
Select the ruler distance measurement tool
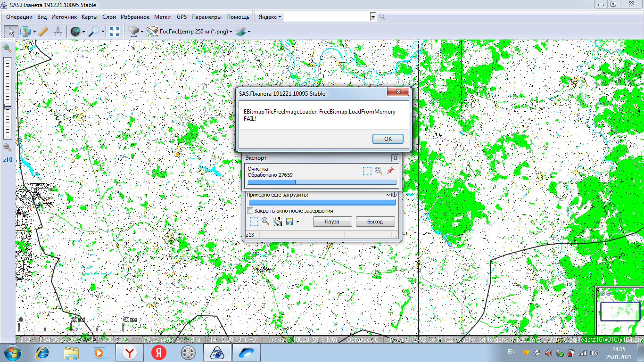tap(43, 32)
